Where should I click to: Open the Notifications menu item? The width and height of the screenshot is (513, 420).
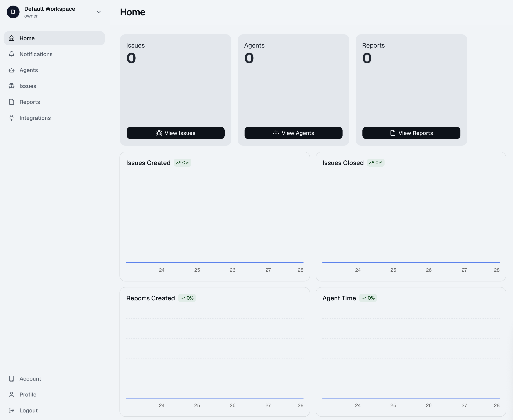[x=54, y=54]
